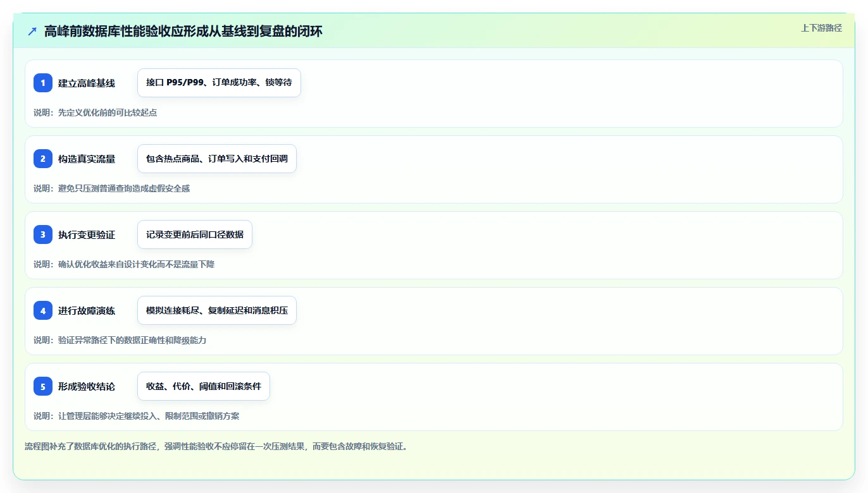Click the 上下游路径 label
This screenshot has width=868, height=493.
tap(821, 28)
